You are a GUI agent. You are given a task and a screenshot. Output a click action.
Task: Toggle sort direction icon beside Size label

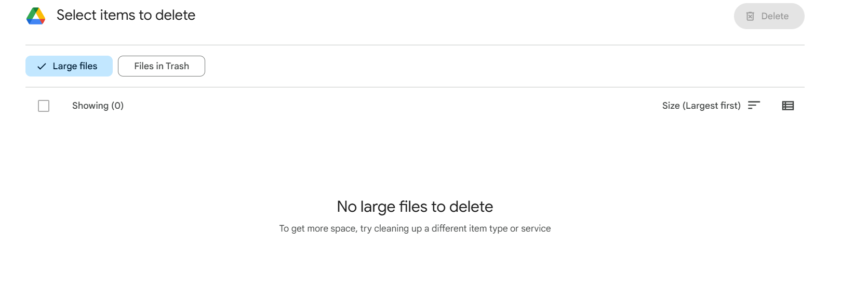(754, 106)
